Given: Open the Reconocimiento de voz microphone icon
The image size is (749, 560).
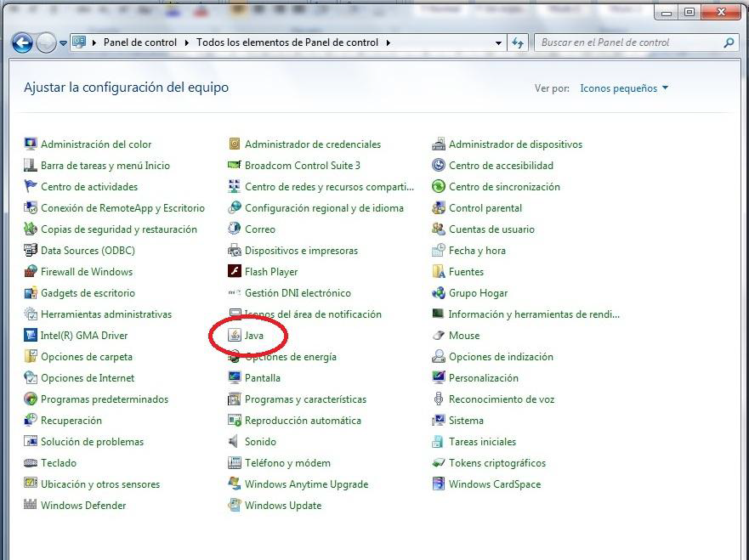Looking at the screenshot, I should coord(438,399).
